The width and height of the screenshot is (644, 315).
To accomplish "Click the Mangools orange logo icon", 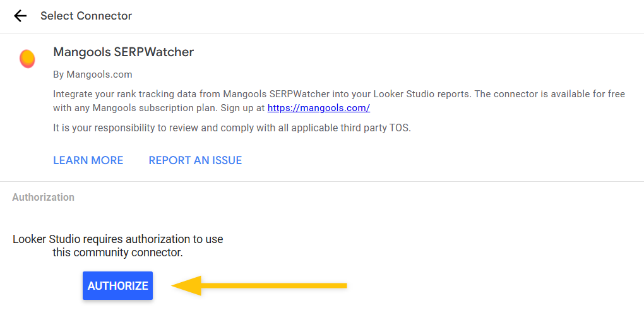I will [27, 59].
